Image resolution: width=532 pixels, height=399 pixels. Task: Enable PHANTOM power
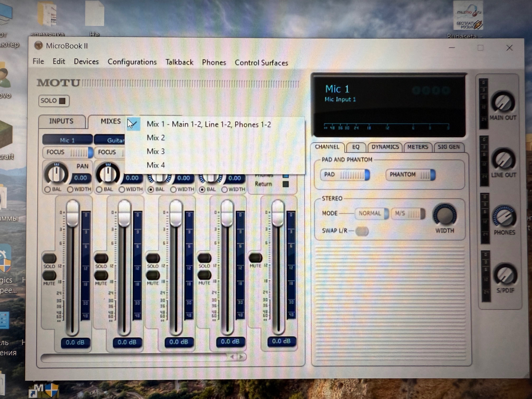(x=410, y=175)
